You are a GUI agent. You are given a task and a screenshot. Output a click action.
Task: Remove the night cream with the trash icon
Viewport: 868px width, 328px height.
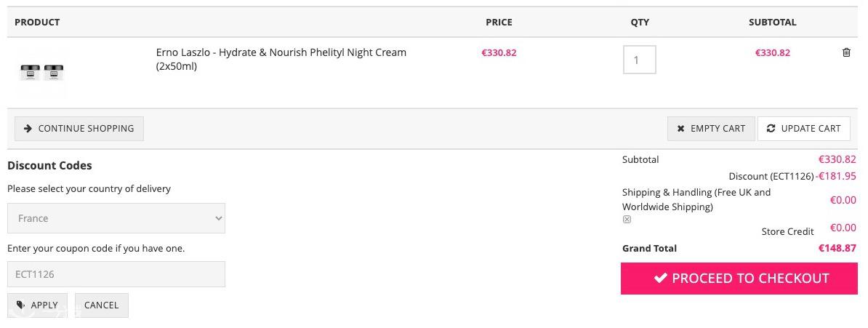coord(846,52)
